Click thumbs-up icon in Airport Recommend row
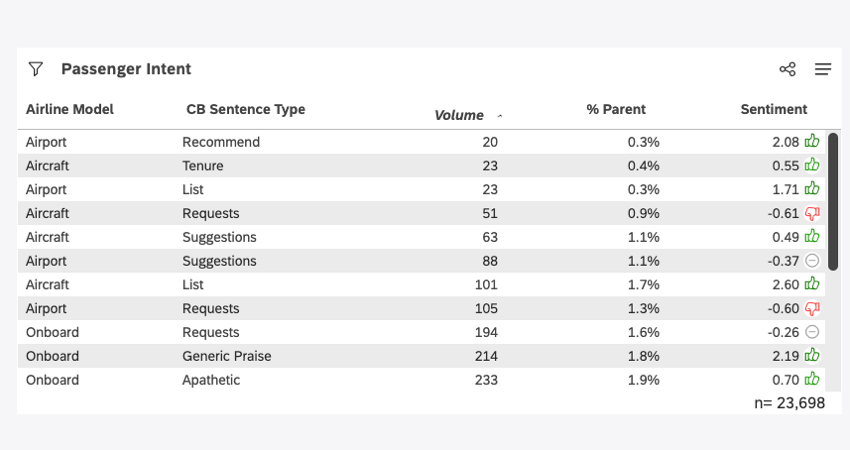The height and width of the screenshot is (450, 850). click(812, 142)
